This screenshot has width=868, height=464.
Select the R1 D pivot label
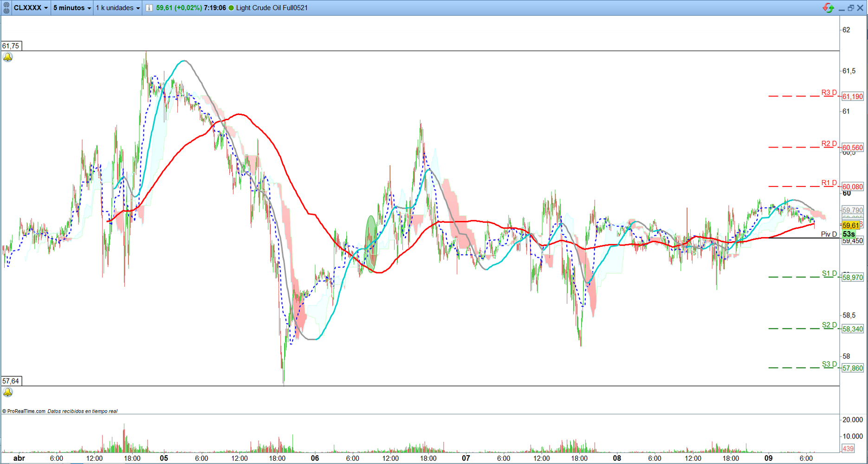point(829,182)
